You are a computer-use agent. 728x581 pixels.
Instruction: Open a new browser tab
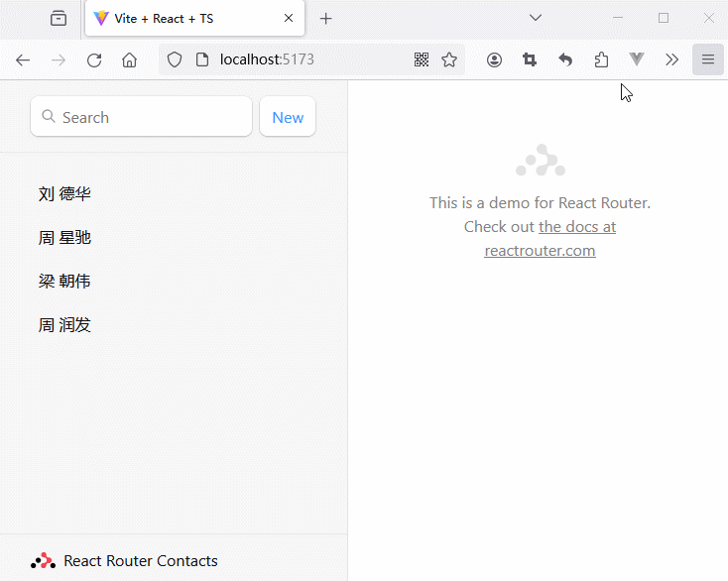click(x=325, y=19)
